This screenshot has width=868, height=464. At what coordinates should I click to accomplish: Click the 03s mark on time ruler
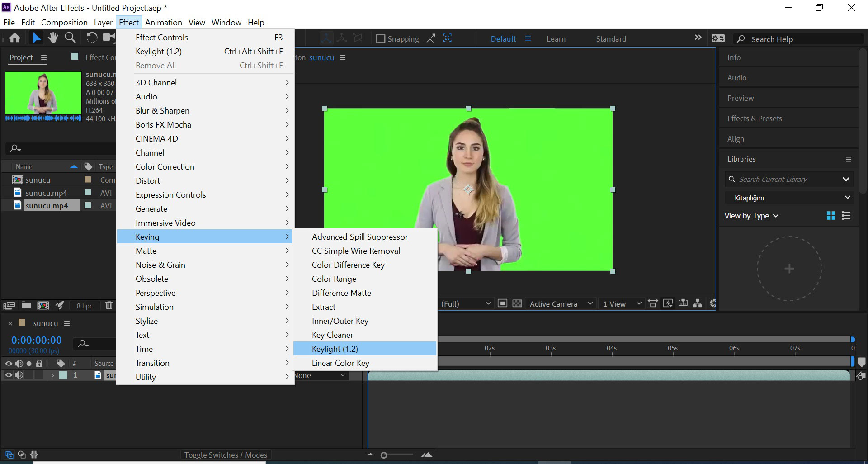point(551,348)
